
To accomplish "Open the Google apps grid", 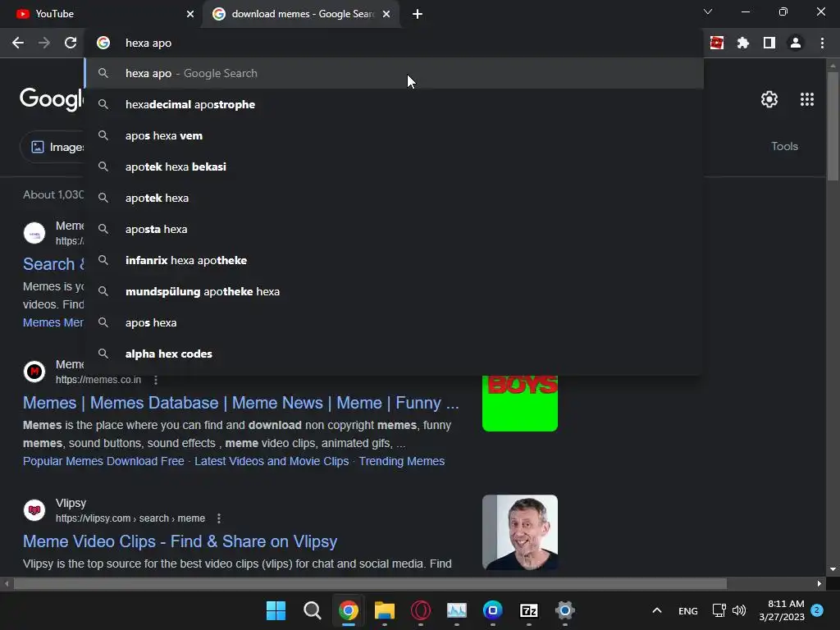I will pos(807,99).
